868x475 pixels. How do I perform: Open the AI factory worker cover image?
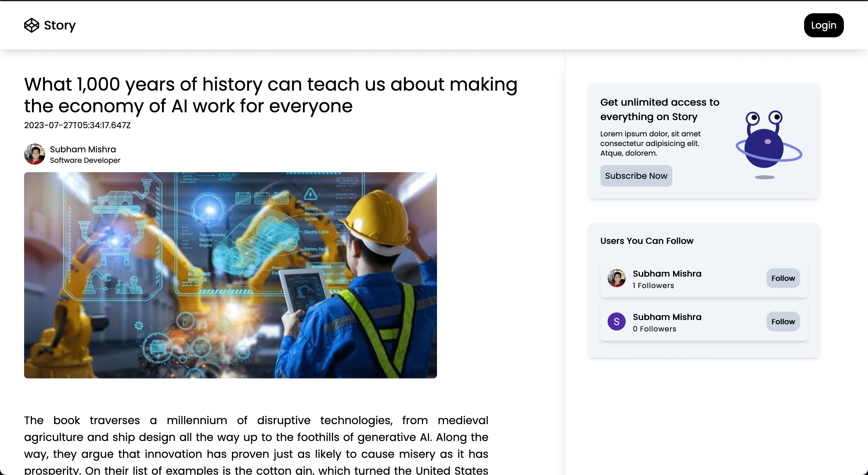pos(230,275)
